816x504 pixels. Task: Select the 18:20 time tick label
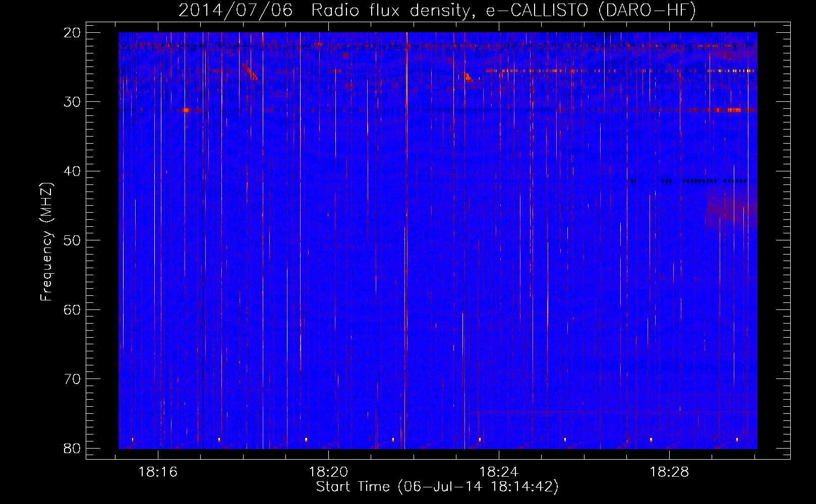(328, 472)
